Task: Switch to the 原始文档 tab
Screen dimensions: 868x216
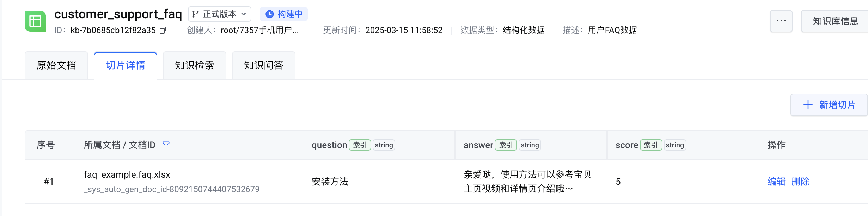Action: click(56, 65)
